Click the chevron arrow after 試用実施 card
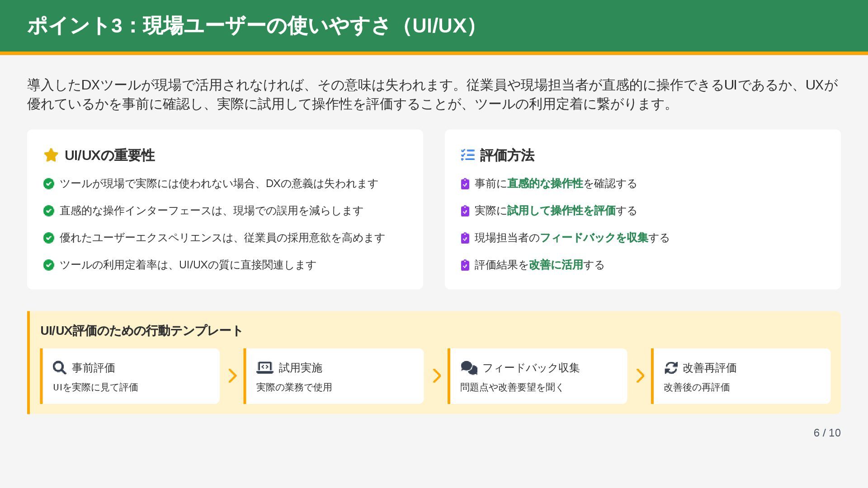The height and width of the screenshot is (488, 868). click(436, 376)
